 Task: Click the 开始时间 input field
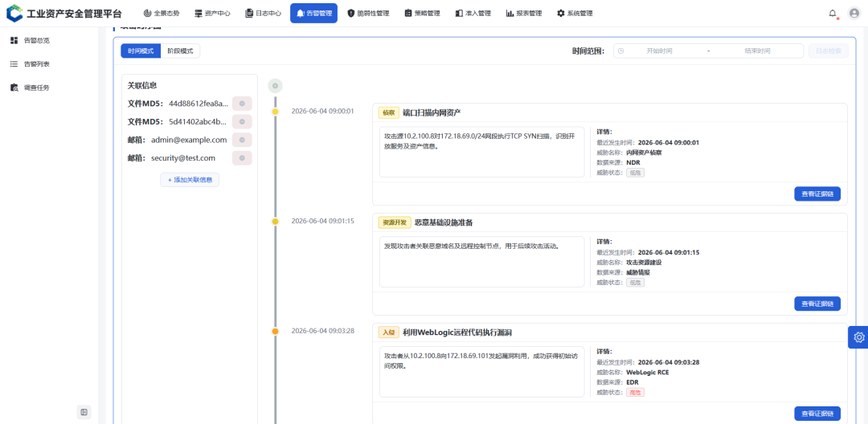(659, 51)
